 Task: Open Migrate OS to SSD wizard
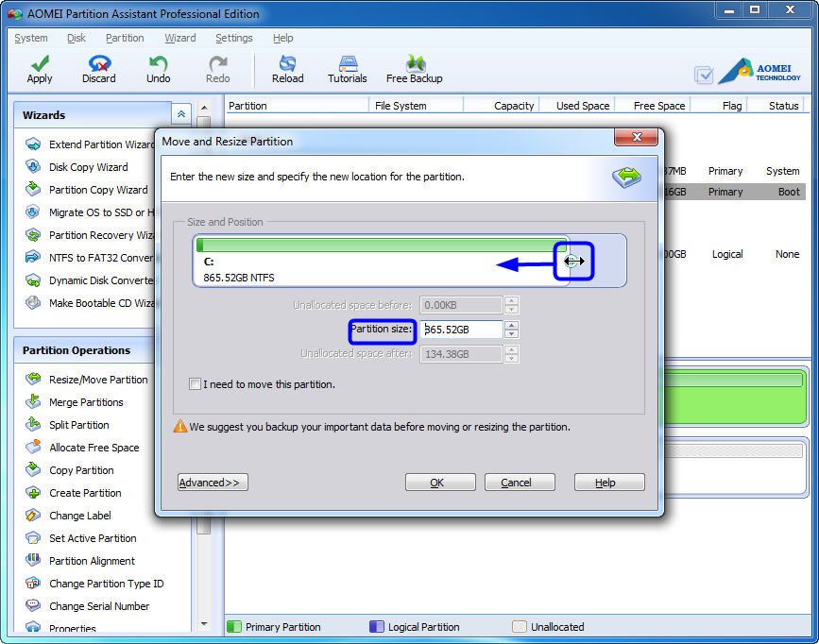coord(90,212)
